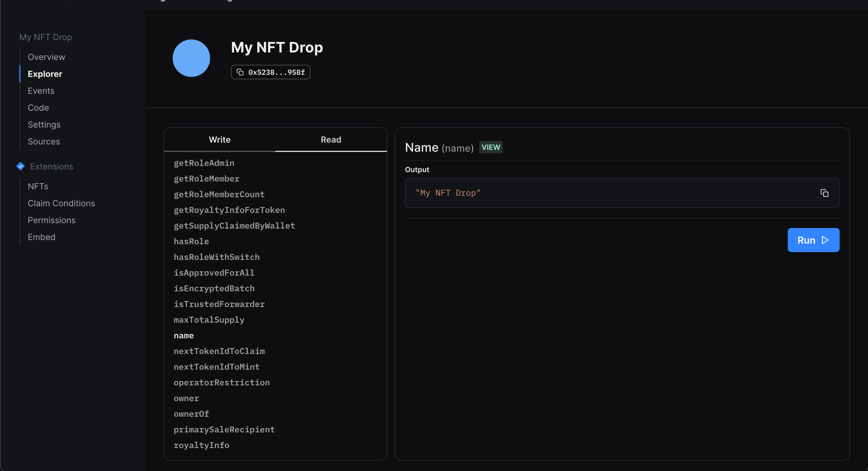The height and width of the screenshot is (471, 868).
Task: Run the name function
Action: pos(813,240)
